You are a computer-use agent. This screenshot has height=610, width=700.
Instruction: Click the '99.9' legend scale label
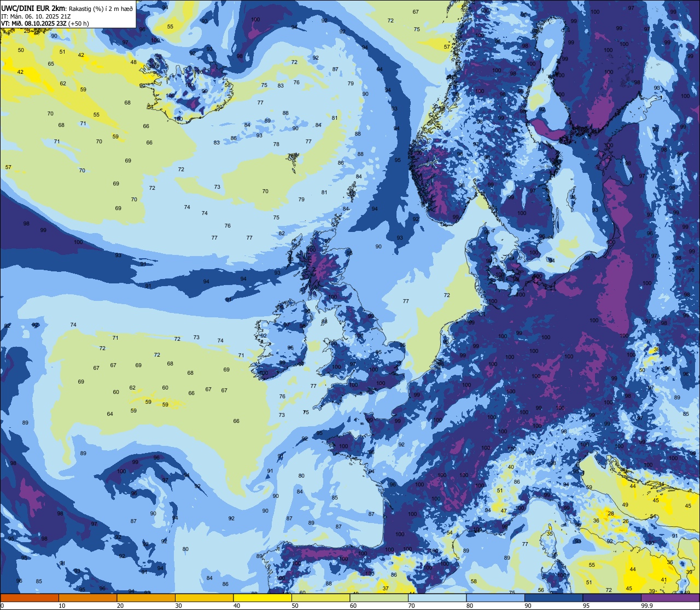point(647,606)
